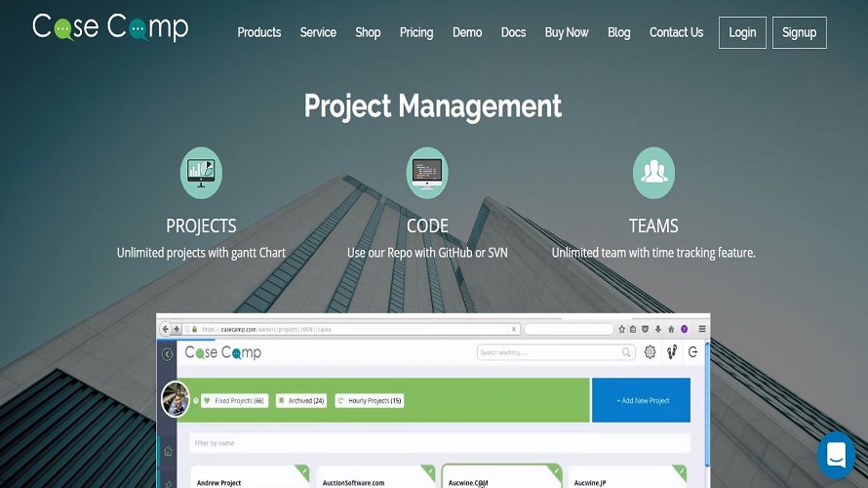Click the downloads arrow icon in demo browser
Viewport: 868px width, 488px height.
coord(657,329)
